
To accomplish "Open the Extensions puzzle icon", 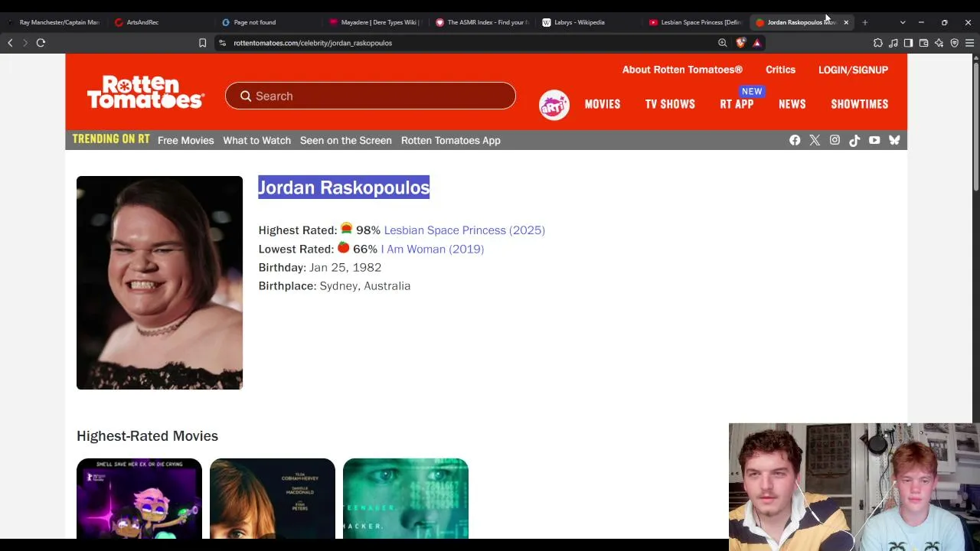I will pos(877,43).
